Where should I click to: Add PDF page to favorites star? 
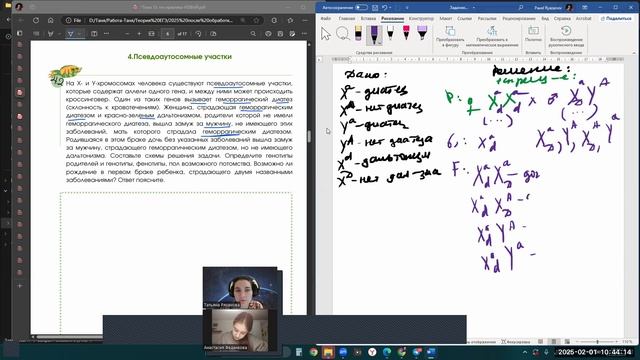click(x=256, y=20)
